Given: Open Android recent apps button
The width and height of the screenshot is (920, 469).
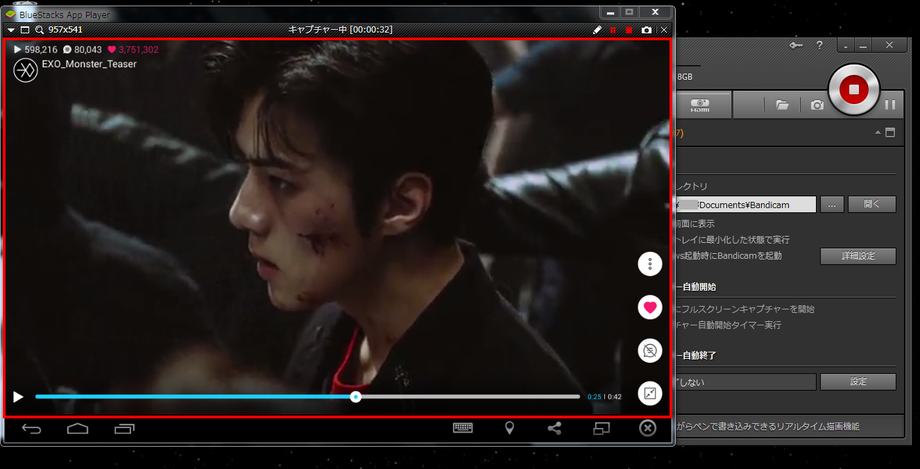Looking at the screenshot, I should click(124, 429).
